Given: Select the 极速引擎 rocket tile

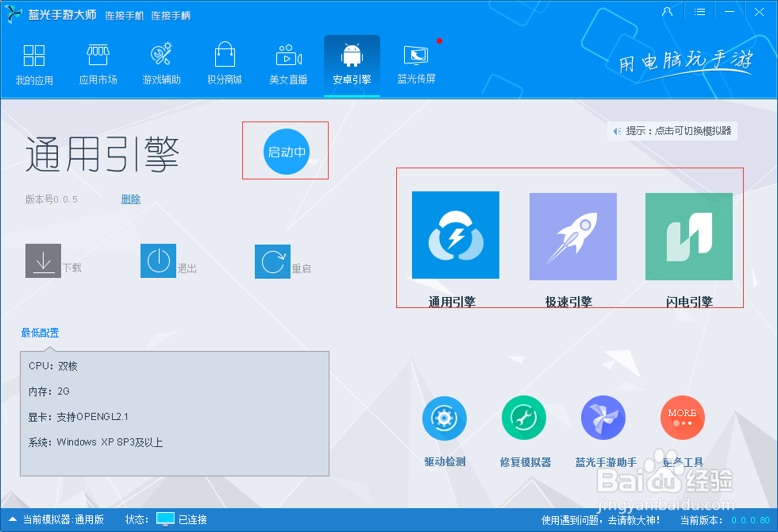Looking at the screenshot, I should 573,237.
